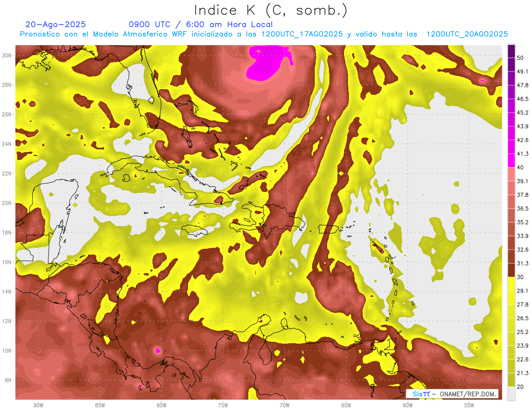This screenshot has height=411, width=532.
Task: Click the '22N' latitude label
Action: pyautogui.click(x=8, y=173)
